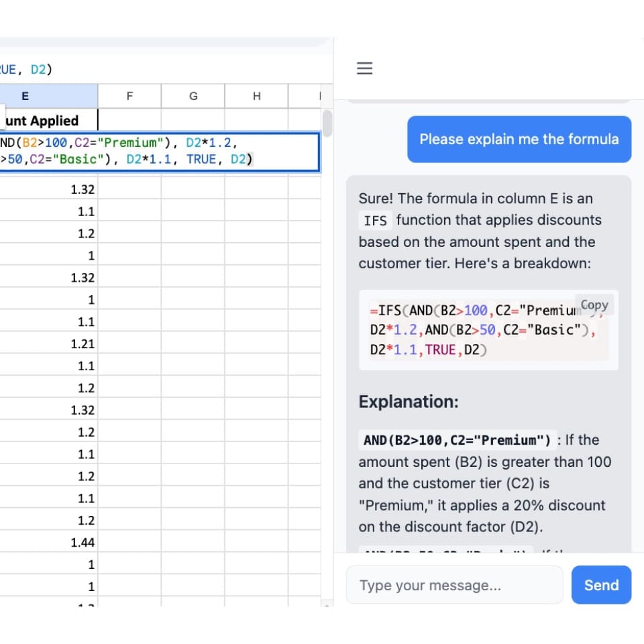Open the hamburger menu in chat panel
Viewport: 644px width, 644px height.
point(364,68)
